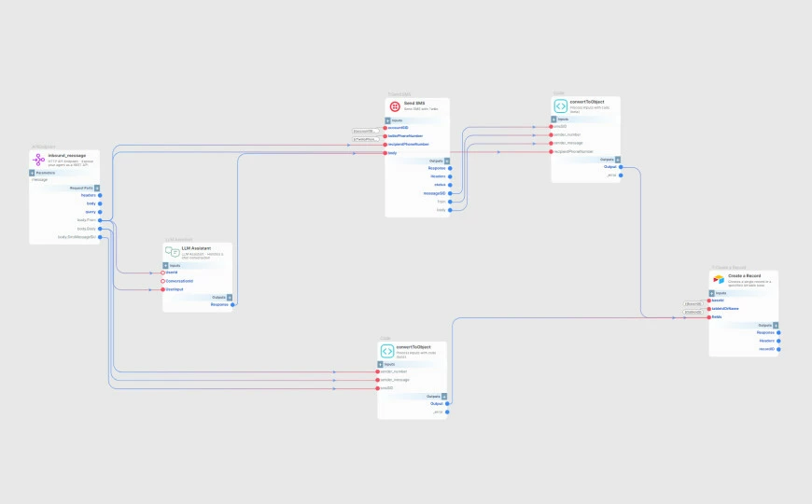Click the Response output port of Create a Record
812x504 pixels.
tap(778, 332)
